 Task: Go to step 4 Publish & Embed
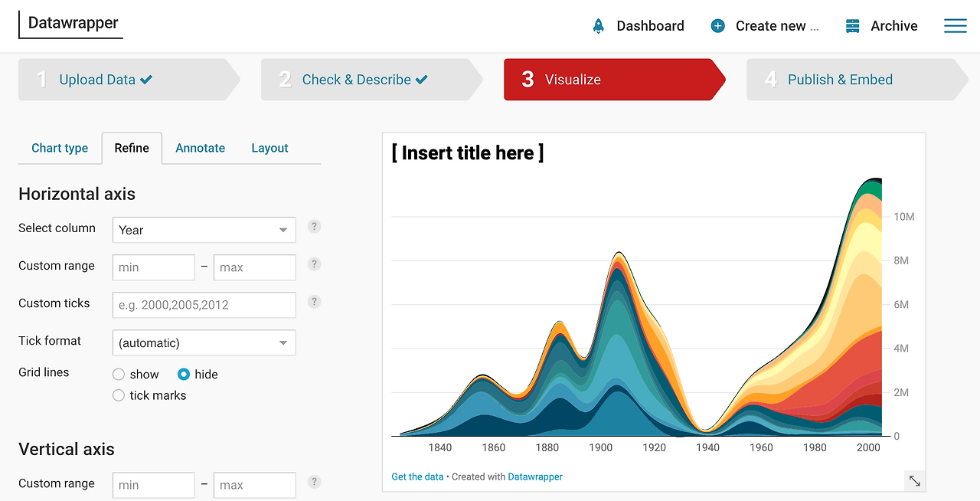pyautogui.click(x=857, y=80)
